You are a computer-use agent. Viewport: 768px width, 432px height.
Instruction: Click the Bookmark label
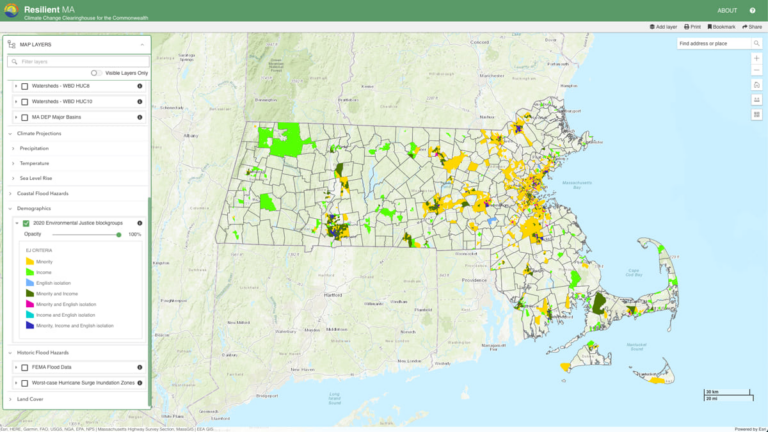click(724, 27)
